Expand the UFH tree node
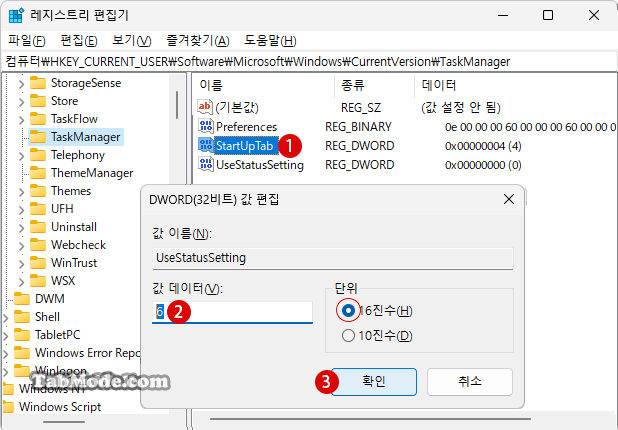Screen dimensions: 618x430 [22, 210]
